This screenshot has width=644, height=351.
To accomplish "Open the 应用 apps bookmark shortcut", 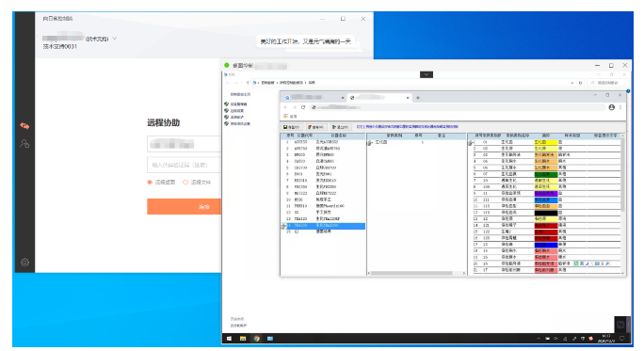I will pyautogui.click(x=290, y=116).
